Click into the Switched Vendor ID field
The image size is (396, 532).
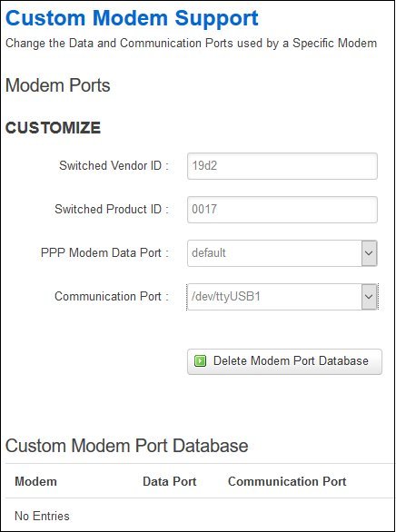point(282,166)
